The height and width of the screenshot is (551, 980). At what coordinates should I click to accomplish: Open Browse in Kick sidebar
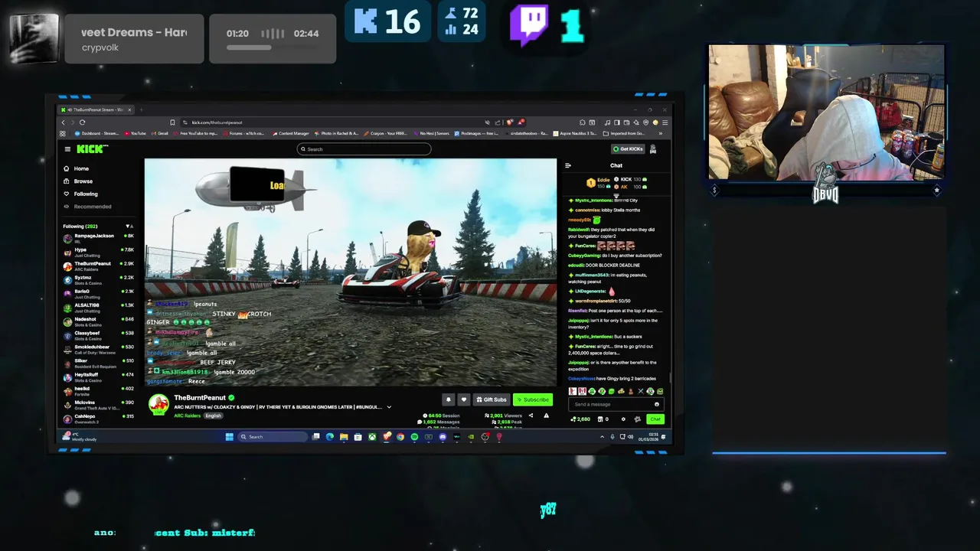coord(78,181)
